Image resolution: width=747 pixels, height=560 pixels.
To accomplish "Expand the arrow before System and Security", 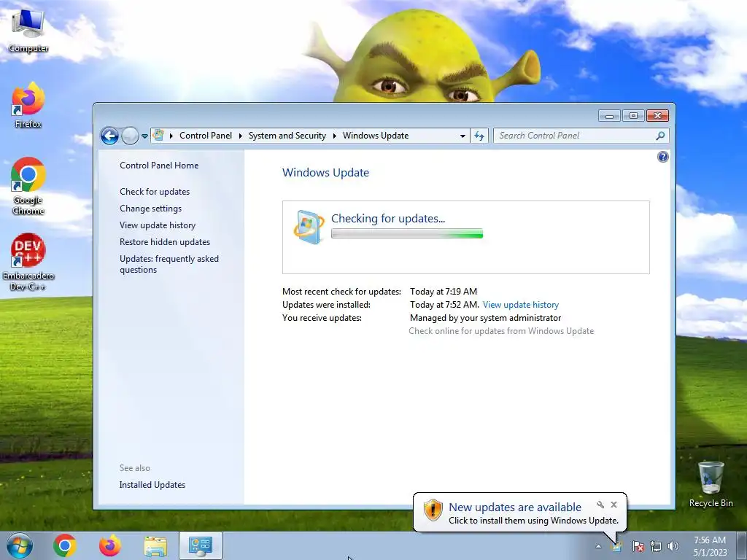I will click(241, 136).
